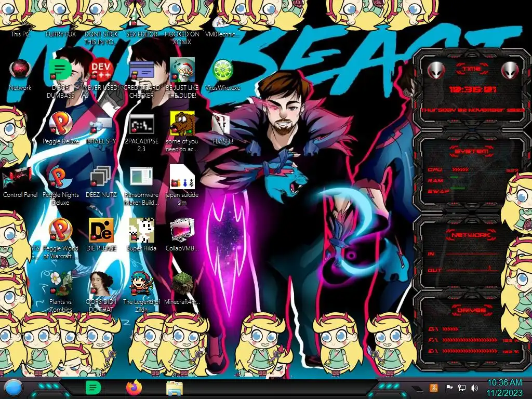Screen dimensions: 532x399
Task: Open the green Spotify-style taskbar icon
Action: point(94,388)
